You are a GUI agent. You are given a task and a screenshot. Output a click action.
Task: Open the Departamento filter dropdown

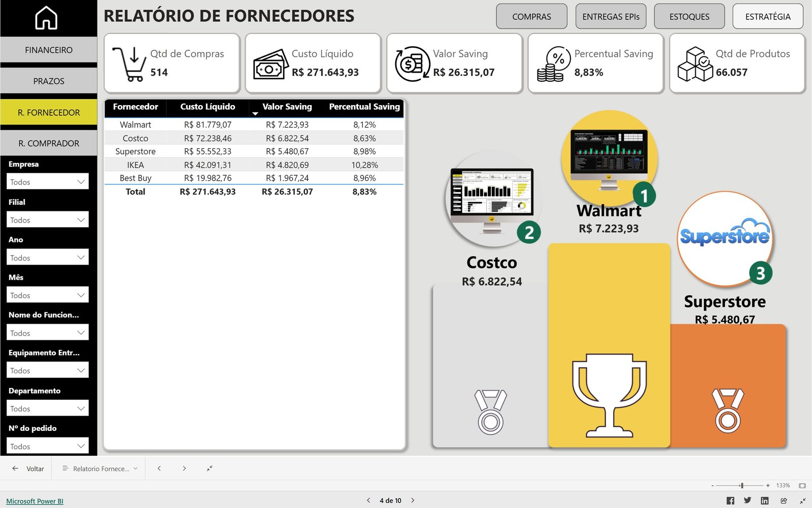(x=48, y=408)
